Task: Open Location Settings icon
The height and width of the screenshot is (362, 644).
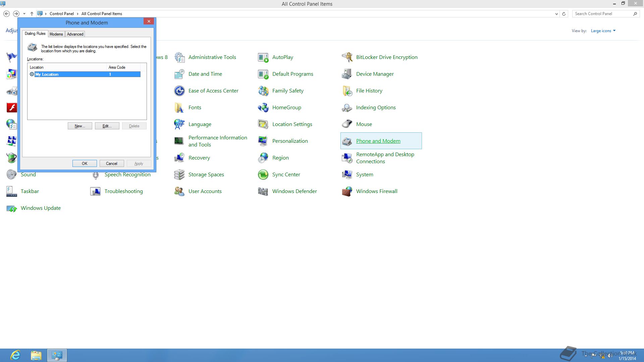Action: tap(263, 124)
